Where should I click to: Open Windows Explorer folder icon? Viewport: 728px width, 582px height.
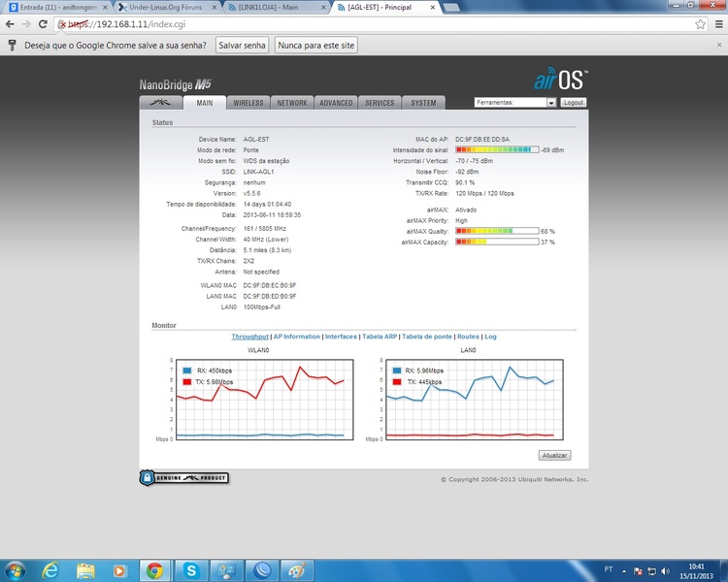tap(85, 571)
